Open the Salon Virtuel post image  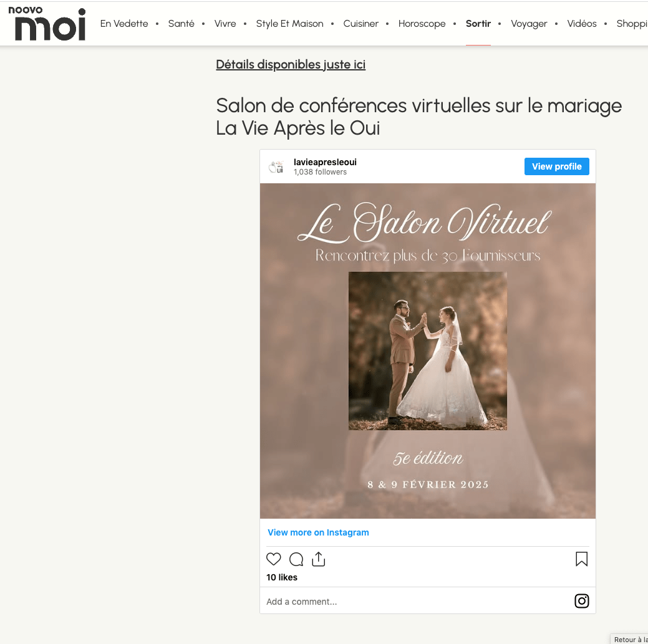coord(428,351)
